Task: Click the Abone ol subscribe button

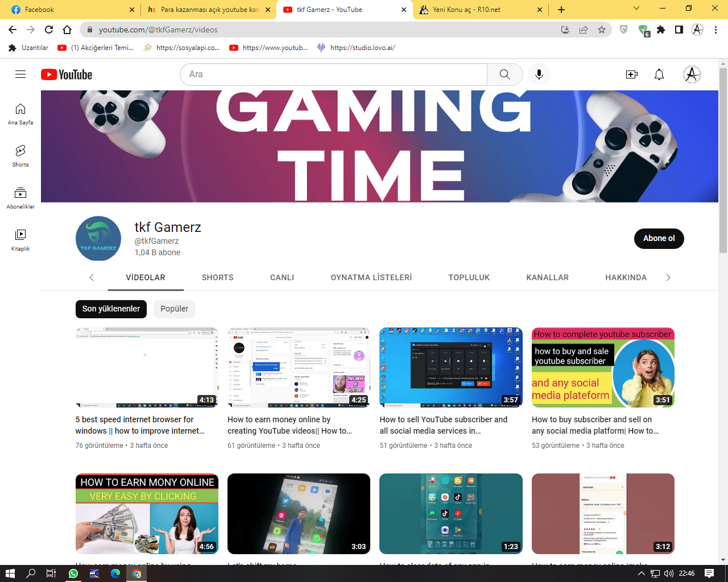Action: coord(659,238)
